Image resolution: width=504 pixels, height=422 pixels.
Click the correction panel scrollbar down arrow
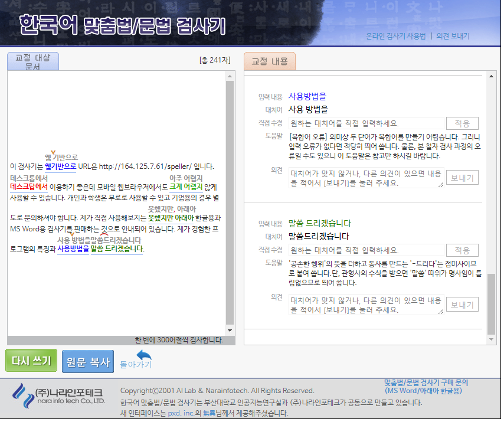[x=490, y=341]
